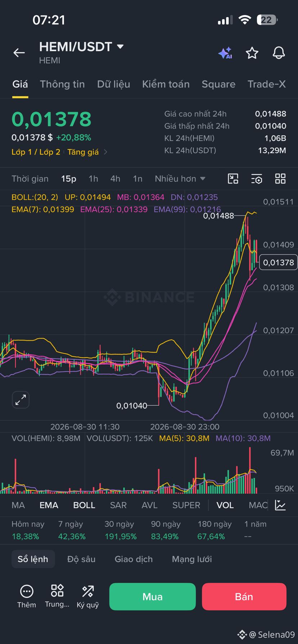Open Giao dịch trades tab

coord(134,559)
